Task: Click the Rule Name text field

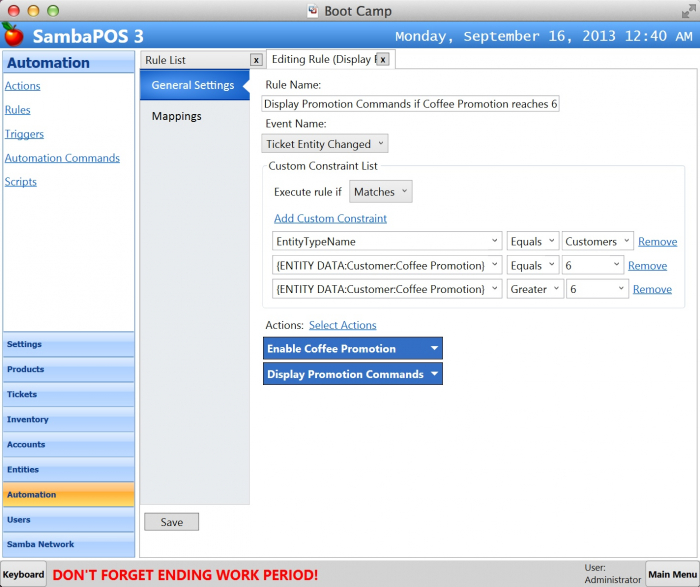Action: [410, 103]
